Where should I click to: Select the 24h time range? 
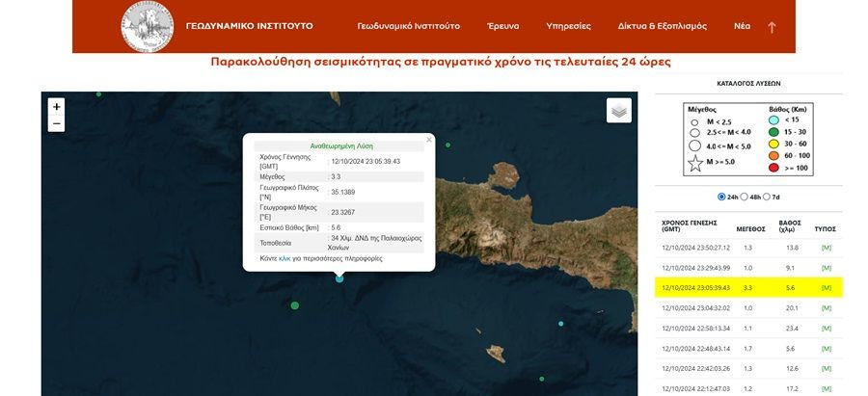point(722,197)
